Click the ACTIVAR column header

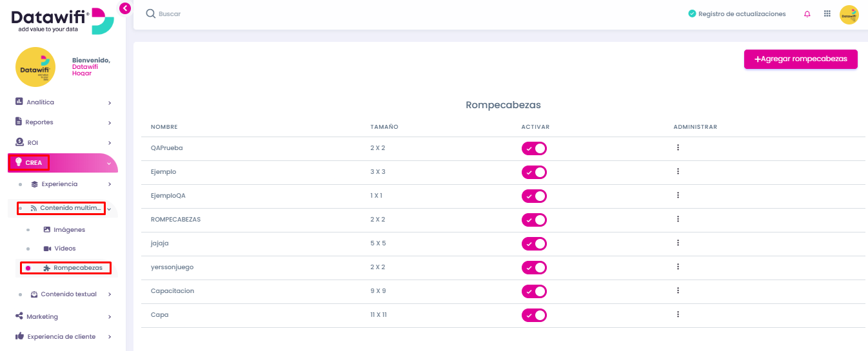pyautogui.click(x=535, y=127)
